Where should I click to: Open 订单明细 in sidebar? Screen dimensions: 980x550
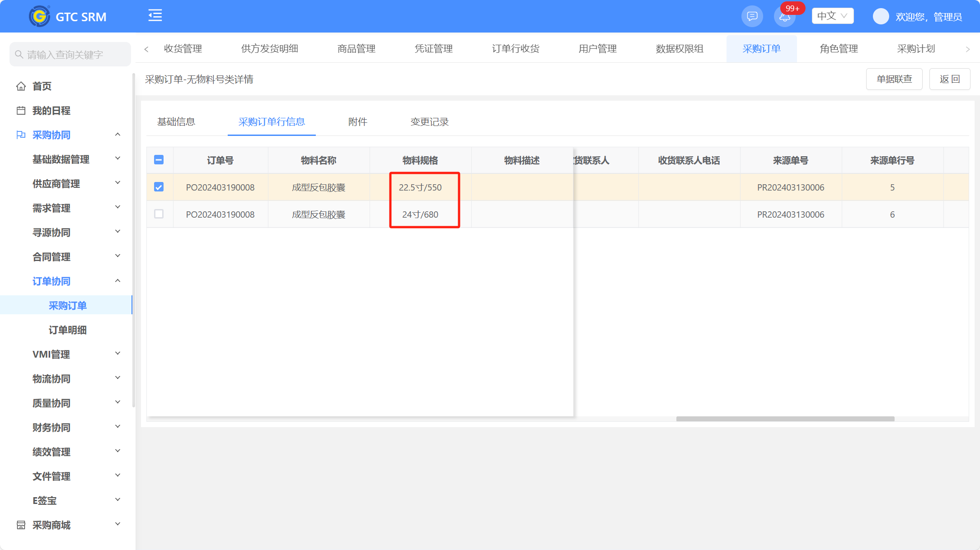click(x=68, y=330)
